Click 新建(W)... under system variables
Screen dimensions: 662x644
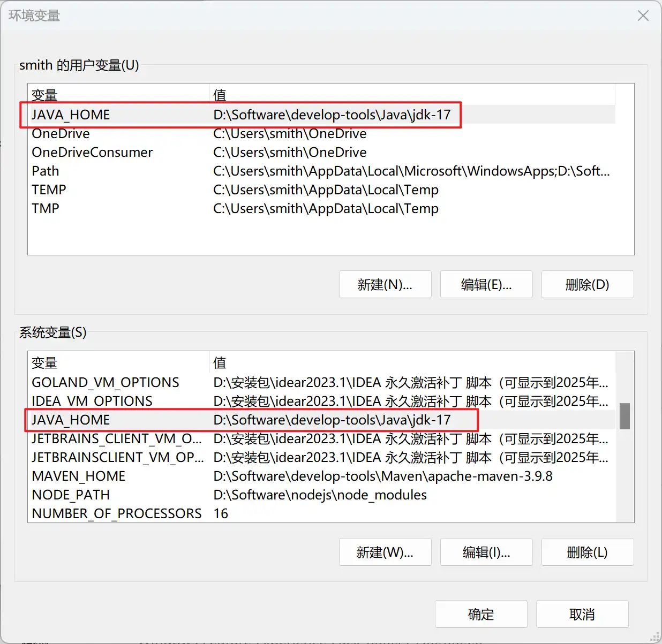(x=385, y=552)
